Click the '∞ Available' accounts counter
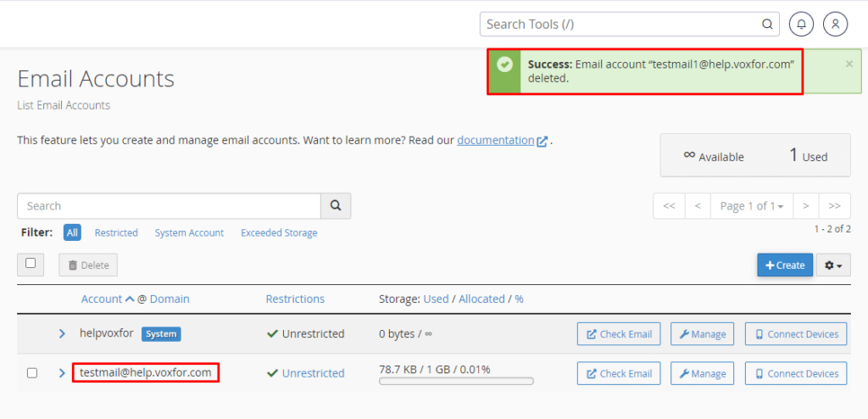This screenshot has width=868, height=419. (714, 156)
